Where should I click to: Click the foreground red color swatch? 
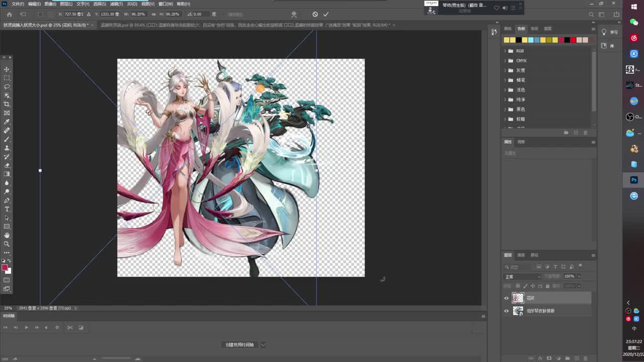(5, 267)
